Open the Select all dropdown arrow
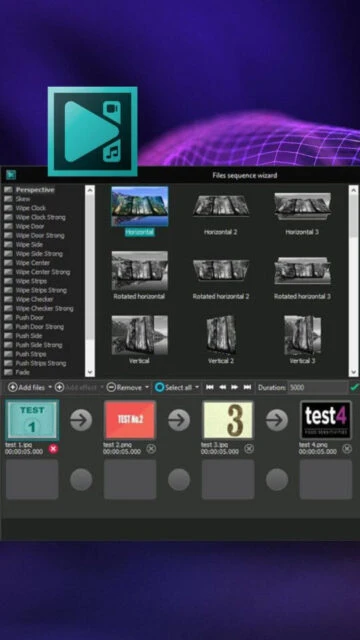 (x=197, y=387)
